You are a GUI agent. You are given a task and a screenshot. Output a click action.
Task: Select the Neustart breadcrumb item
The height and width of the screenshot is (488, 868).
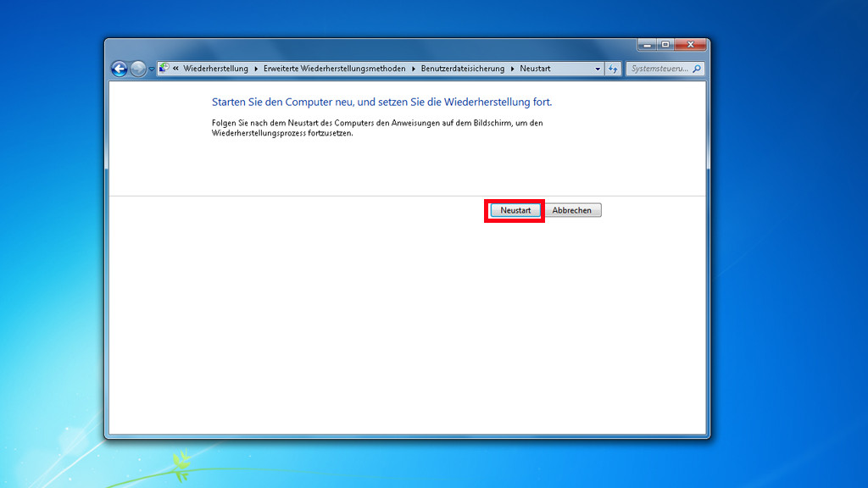[x=536, y=69]
